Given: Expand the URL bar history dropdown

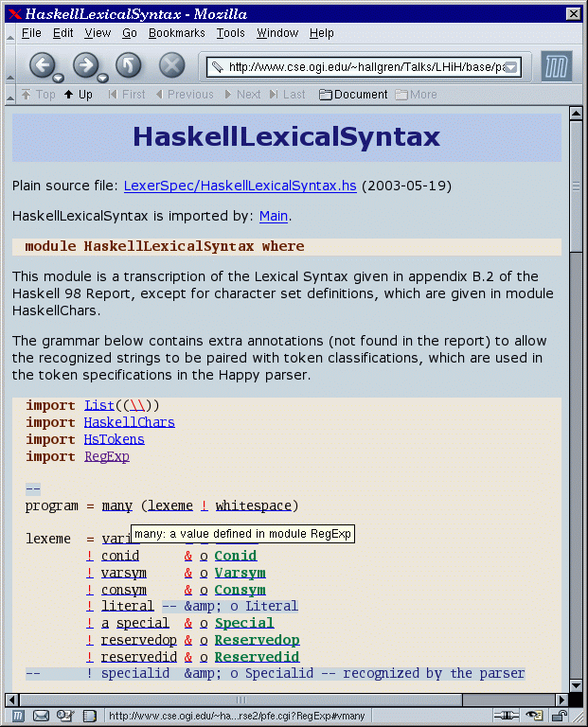Looking at the screenshot, I should click(x=511, y=67).
